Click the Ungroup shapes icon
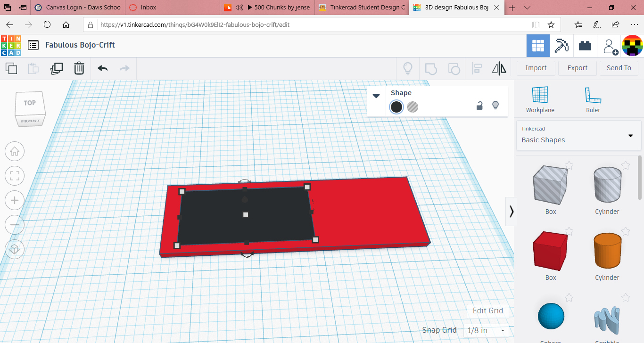Image resolution: width=644 pixels, height=343 pixels. (454, 69)
